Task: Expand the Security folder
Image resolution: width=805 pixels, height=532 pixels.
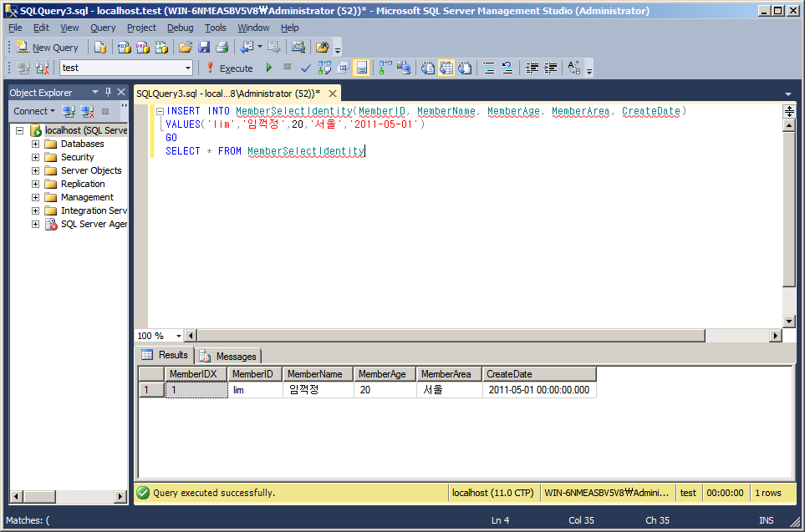Action: click(x=35, y=157)
